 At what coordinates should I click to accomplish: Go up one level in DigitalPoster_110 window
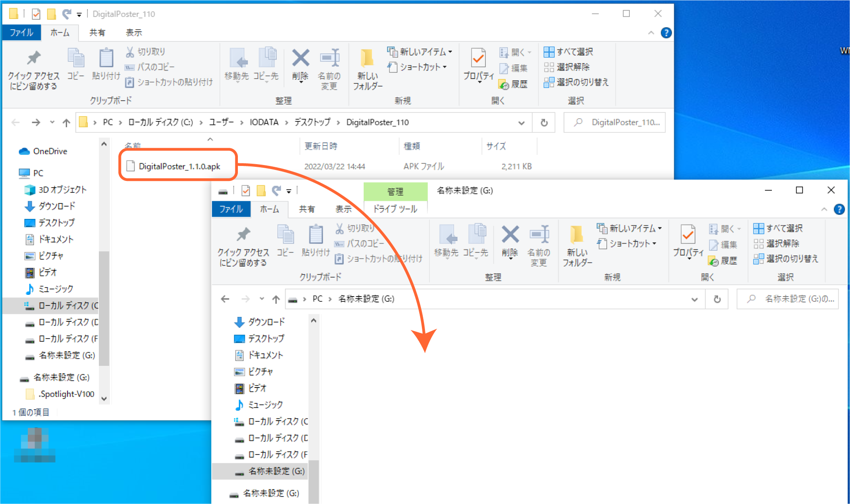point(66,123)
